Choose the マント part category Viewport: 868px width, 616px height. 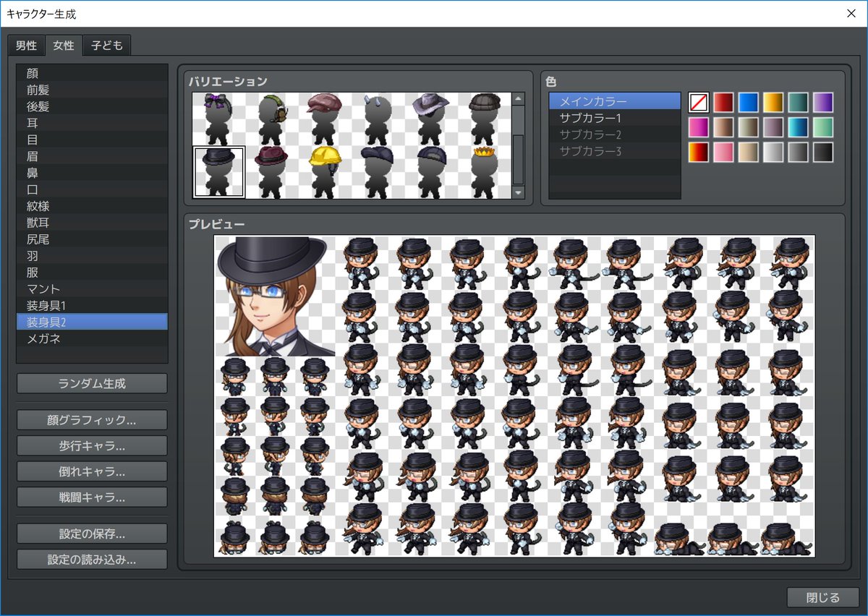[92, 289]
